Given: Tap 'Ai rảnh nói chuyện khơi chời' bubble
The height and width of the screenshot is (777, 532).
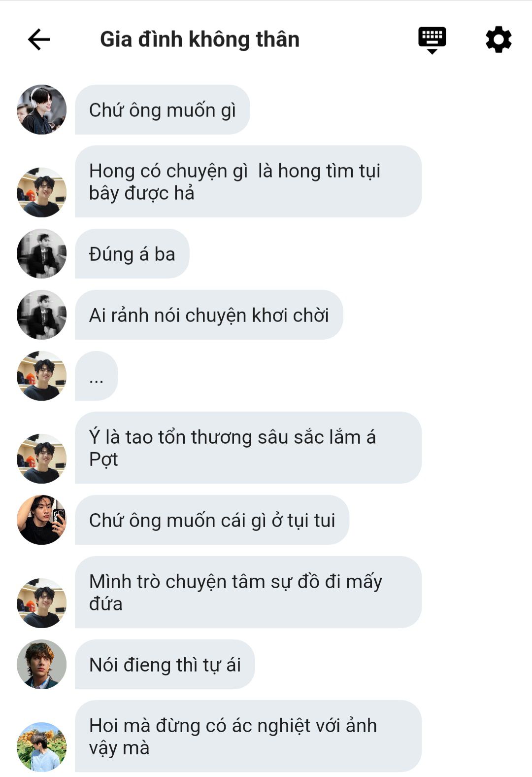Looking at the screenshot, I should pos(209,315).
